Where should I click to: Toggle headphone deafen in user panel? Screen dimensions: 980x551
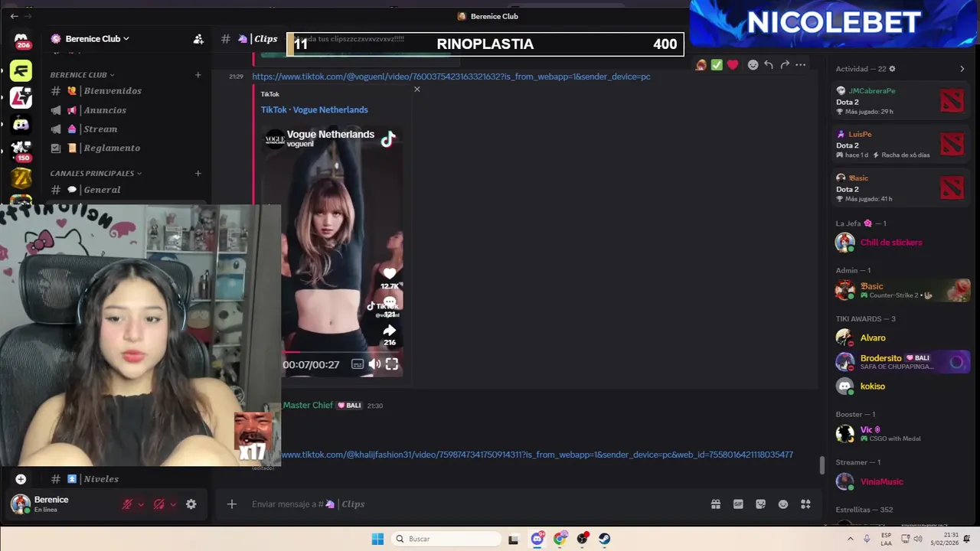point(159,504)
